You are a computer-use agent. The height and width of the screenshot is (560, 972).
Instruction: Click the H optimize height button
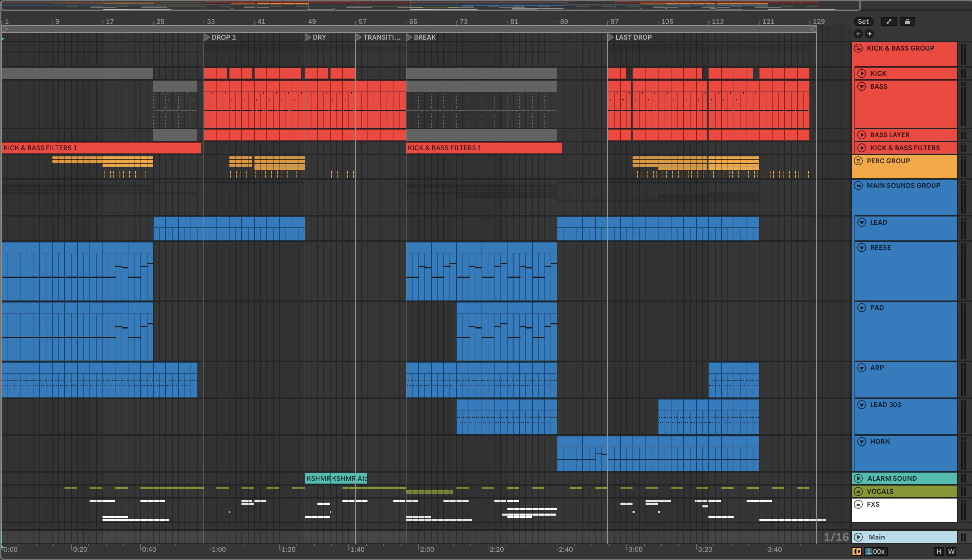(939, 551)
